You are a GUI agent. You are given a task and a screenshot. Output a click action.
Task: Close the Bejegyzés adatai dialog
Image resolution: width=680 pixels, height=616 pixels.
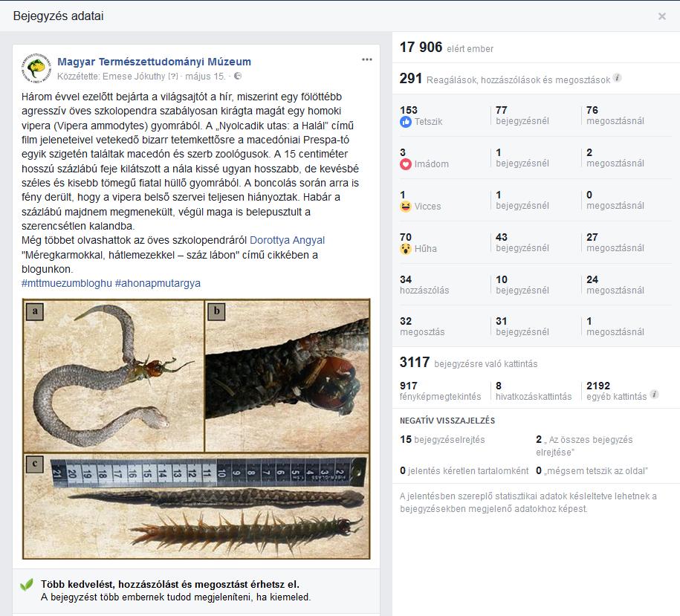coord(661,16)
